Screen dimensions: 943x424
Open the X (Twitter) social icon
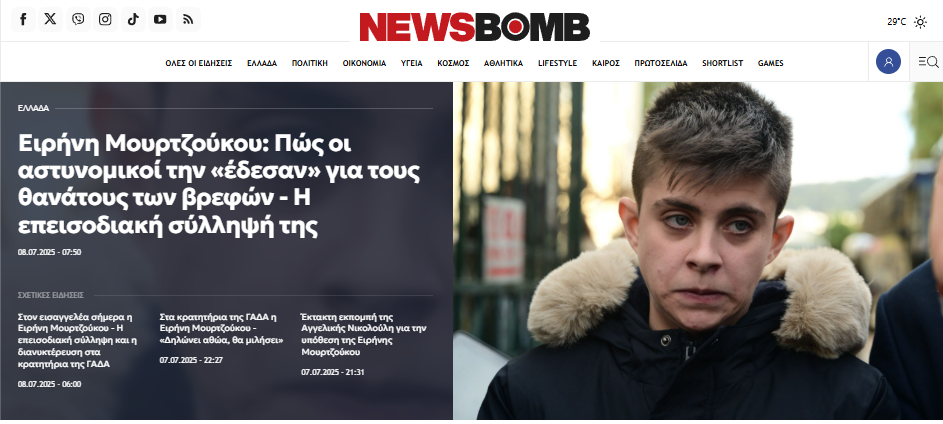click(x=51, y=19)
